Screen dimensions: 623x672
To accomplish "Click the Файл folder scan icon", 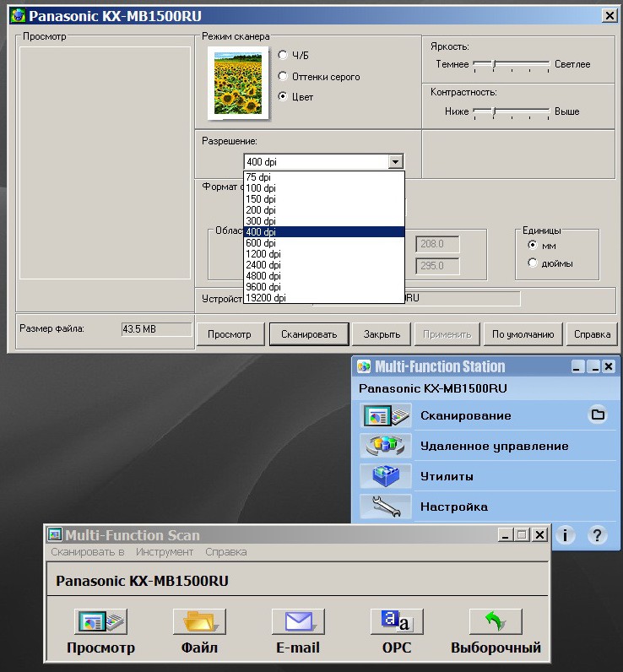I will pos(199,621).
